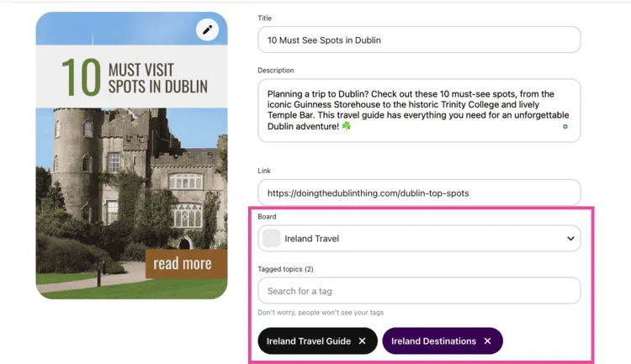Remove the Ireland Destinations tag
The image size is (631, 364).
(487, 341)
